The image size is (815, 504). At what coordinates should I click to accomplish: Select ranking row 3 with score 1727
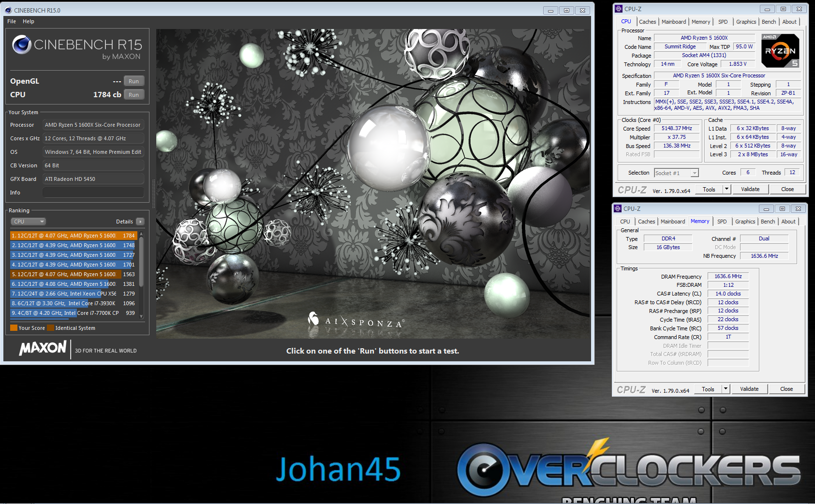(x=74, y=255)
